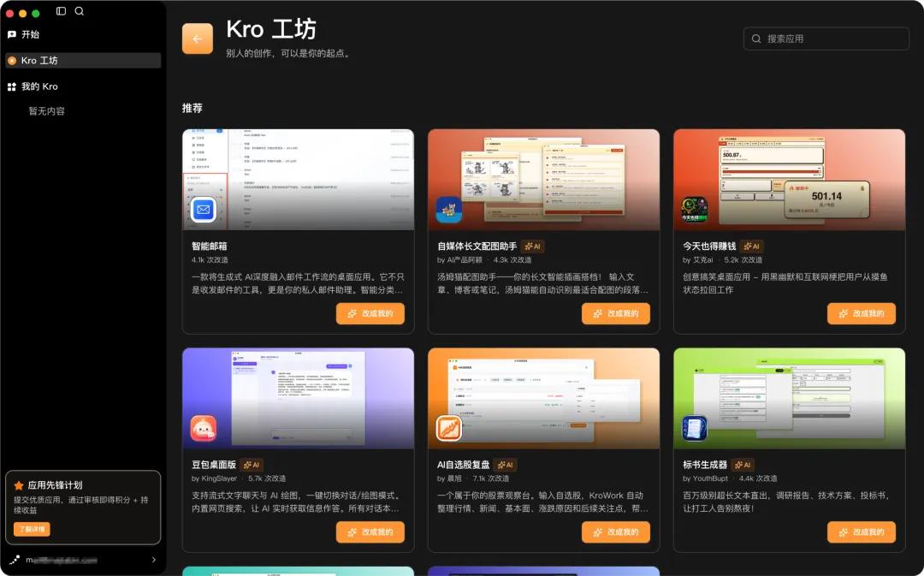Click author by 艾克ai
Viewport: 924px width, 576px height.
[698, 260]
